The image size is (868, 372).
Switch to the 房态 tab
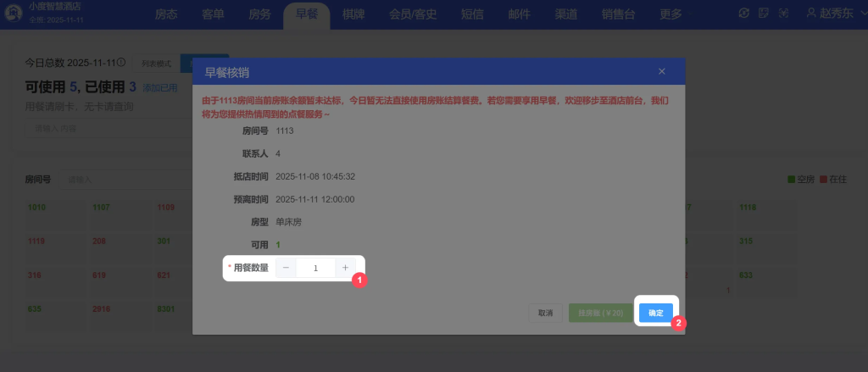tap(167, 14)
